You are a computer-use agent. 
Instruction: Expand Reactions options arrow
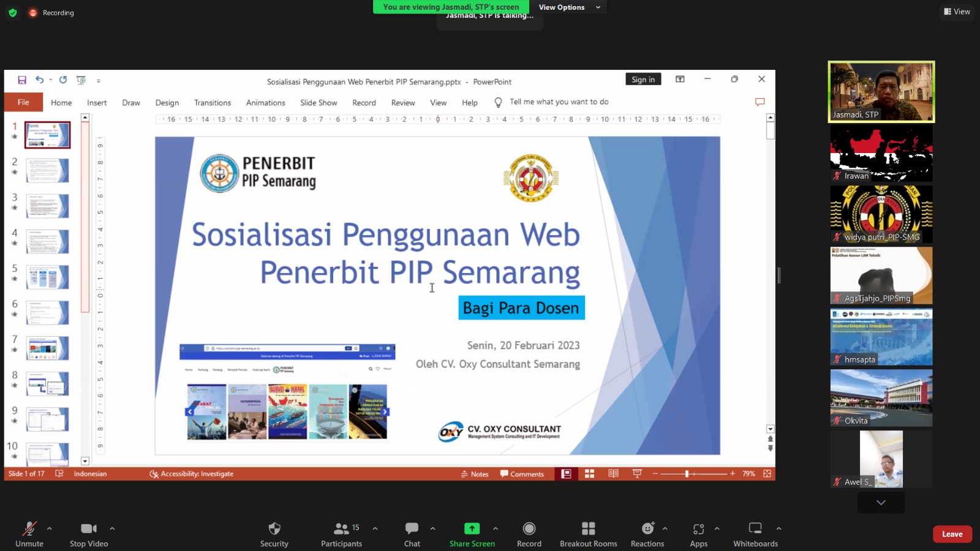tap(665, 528)
